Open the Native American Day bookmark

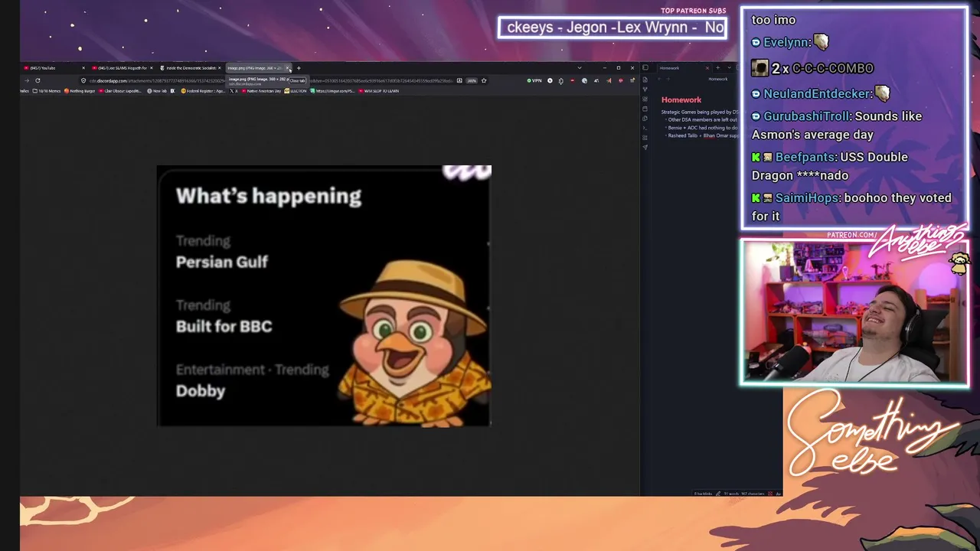click(x=261, y=91)
